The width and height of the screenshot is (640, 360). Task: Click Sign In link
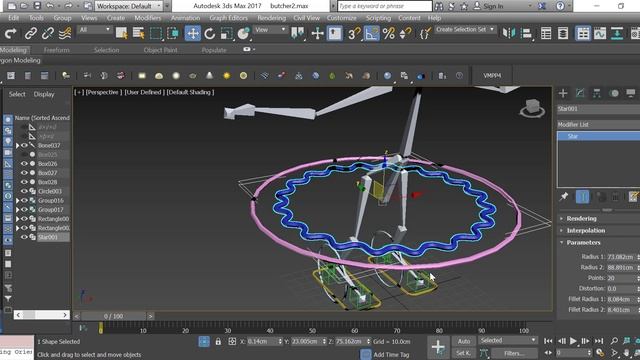493,6
